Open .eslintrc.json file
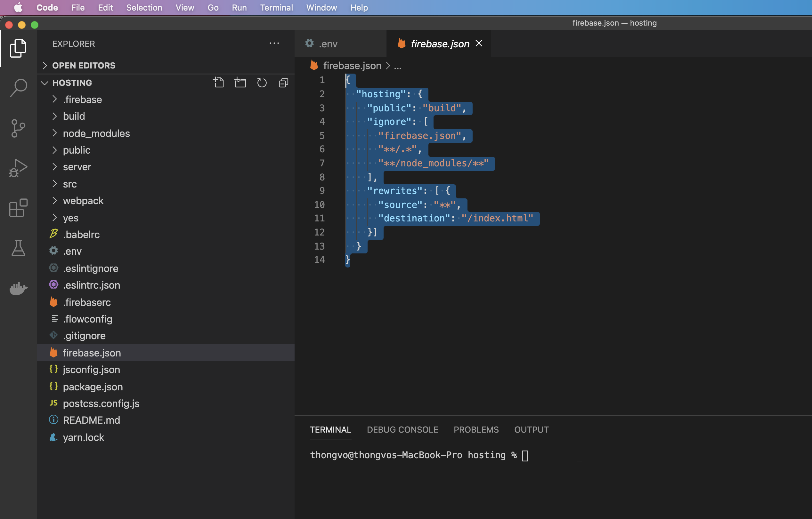 click(166, 285)
